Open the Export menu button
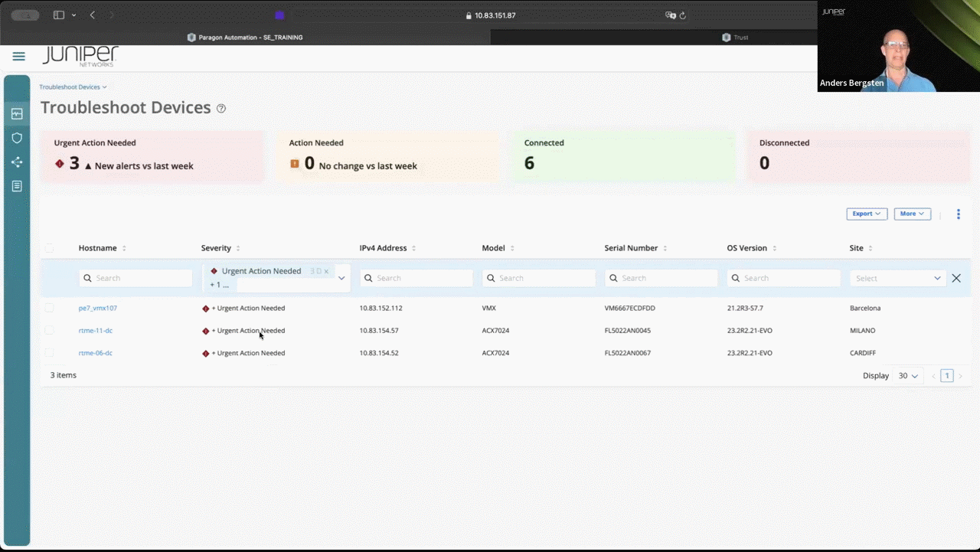The image size is (980, 552). tap(866, 214)
